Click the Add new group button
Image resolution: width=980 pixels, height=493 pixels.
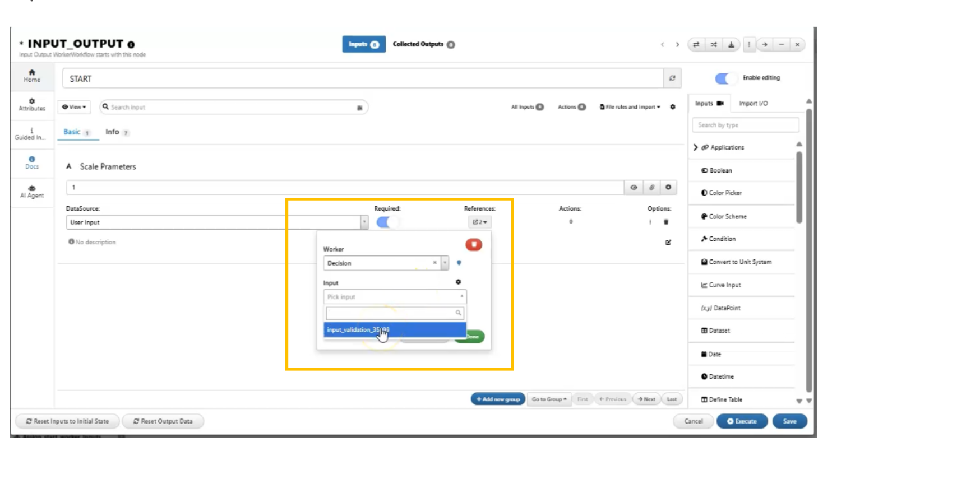[498, 399]
